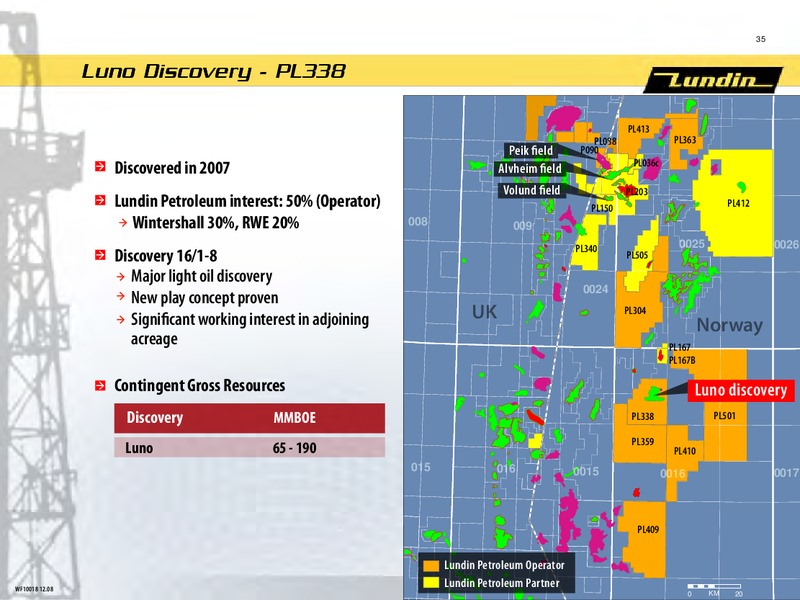Click the PL359 licence label on map
This screenshot has width=800, height=600.
642,442
